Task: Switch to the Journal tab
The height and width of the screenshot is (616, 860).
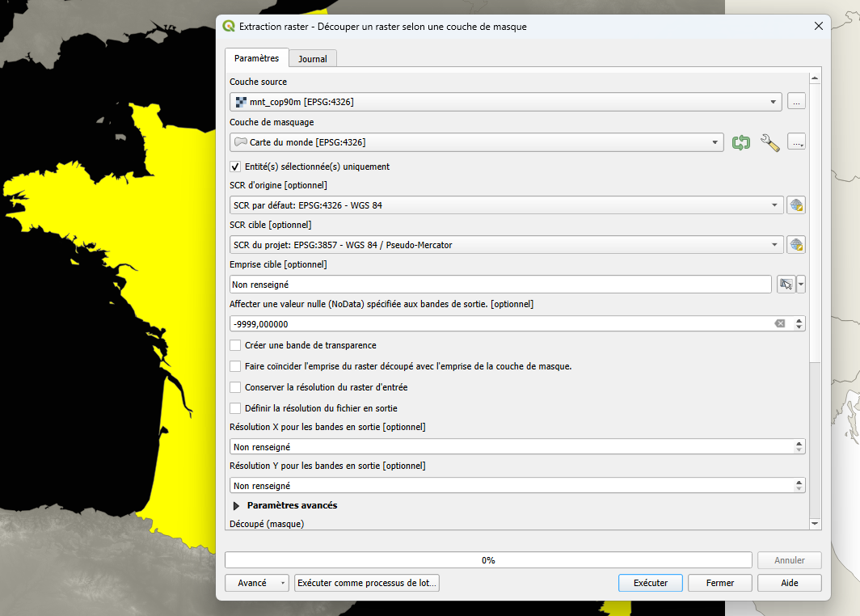Action: point(313,59)
